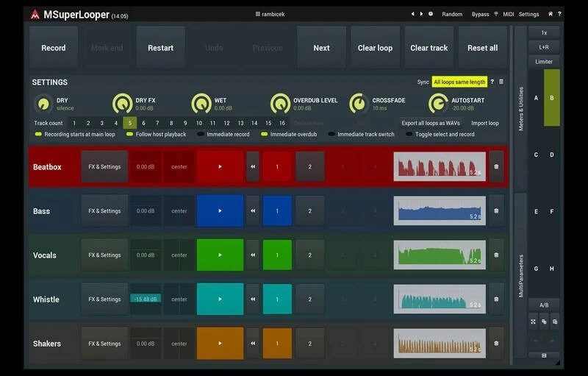
Task: Open the Sync mode dropdown
Action: tap(459, 82)
